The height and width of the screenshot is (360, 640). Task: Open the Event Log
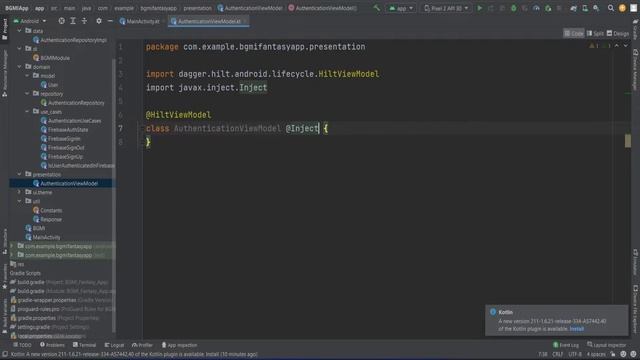(566, 345)
